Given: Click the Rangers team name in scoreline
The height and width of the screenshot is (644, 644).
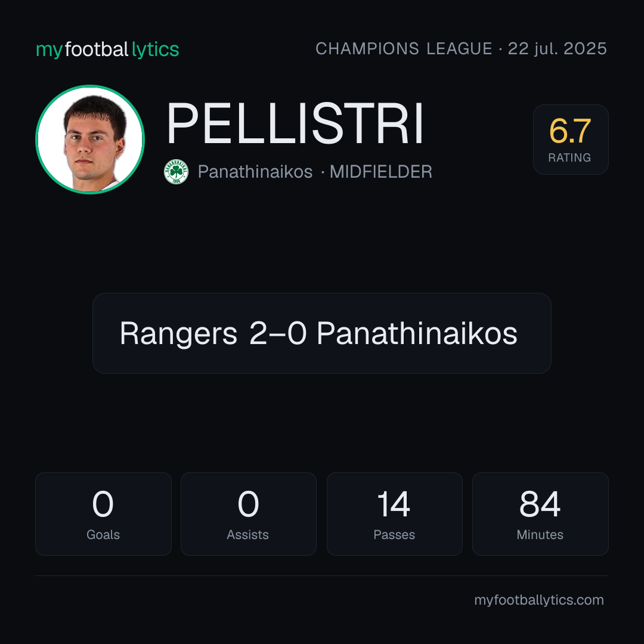Looking at the screenshot, I should click(x=179, y=334).
